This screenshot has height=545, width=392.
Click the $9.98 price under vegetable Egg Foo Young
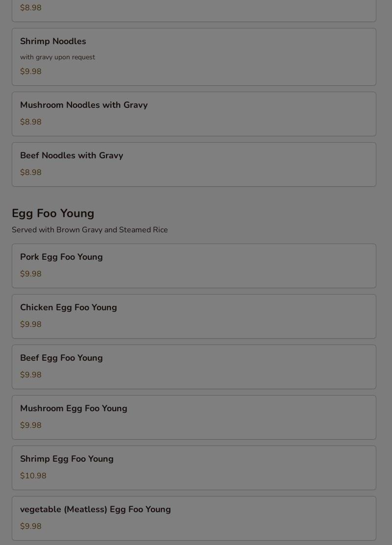[31, 526]
